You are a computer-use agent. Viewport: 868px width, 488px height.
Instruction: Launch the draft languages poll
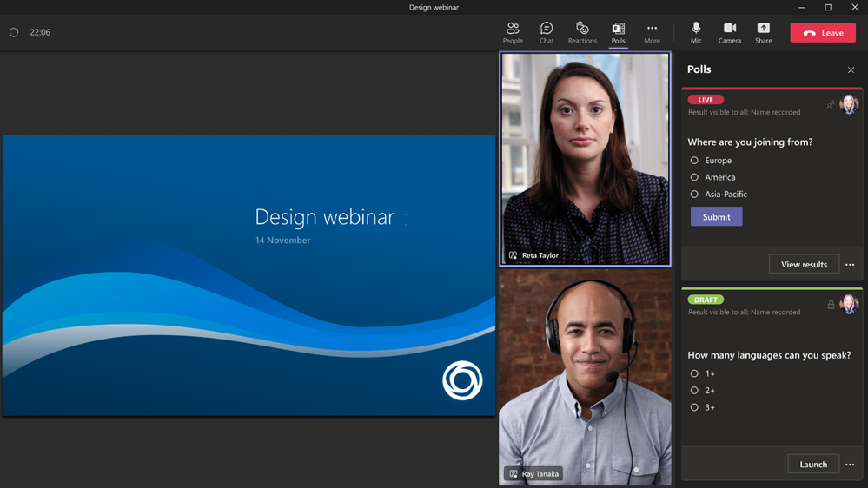pyautogui.click(x=812, y=465)
